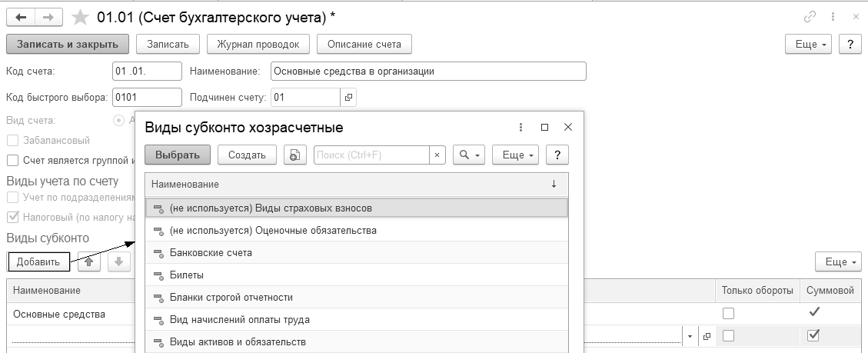Screen dimensions: 868x353
Task: Click the forward navigation arrow
Action: click(x=48, y=17)
